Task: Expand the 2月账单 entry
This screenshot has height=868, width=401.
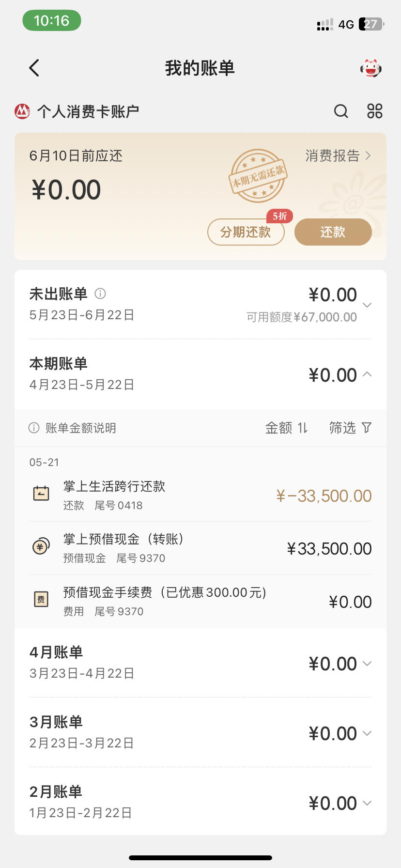Action: tap(200, 802)
